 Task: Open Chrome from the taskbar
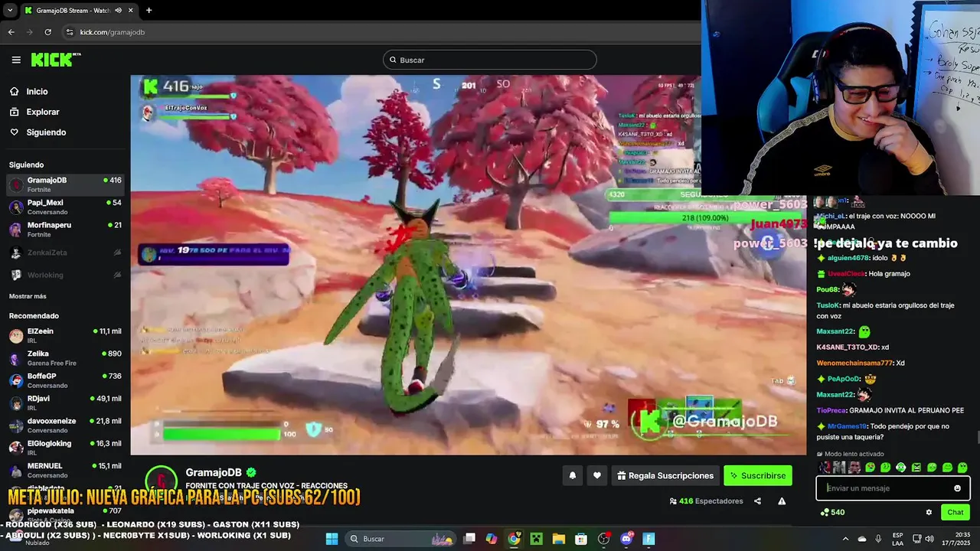(x=514, y=539)
